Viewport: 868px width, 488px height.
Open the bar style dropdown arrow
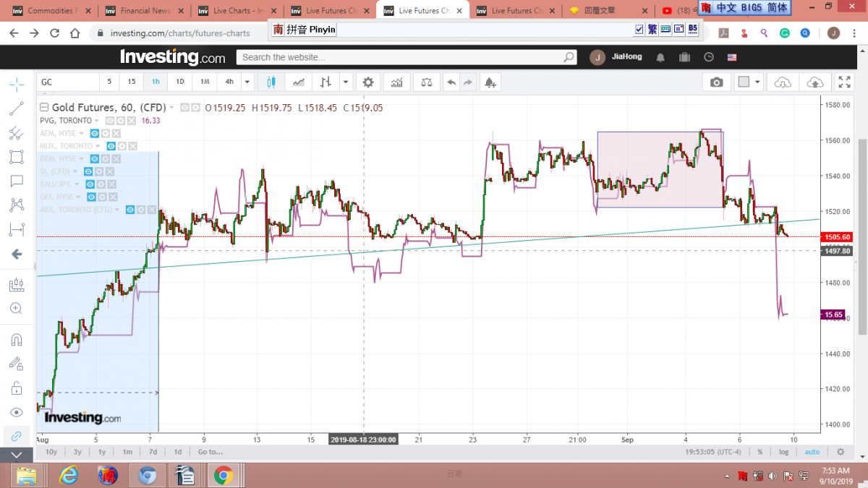click(345, 82)
